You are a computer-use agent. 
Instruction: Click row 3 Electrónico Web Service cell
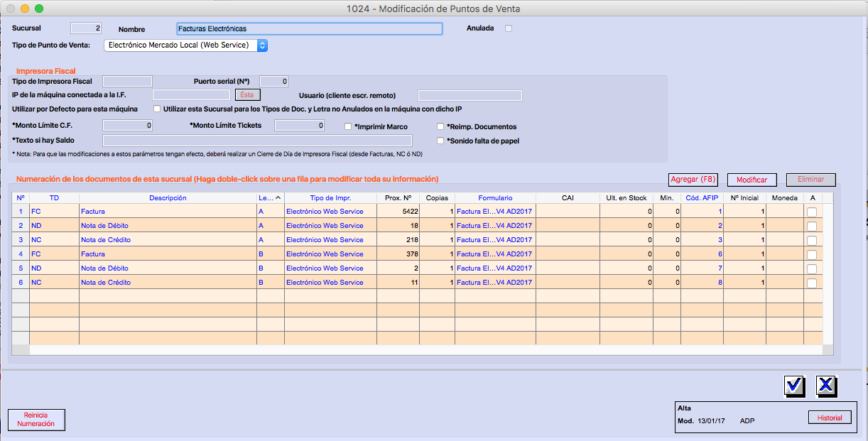330,240
